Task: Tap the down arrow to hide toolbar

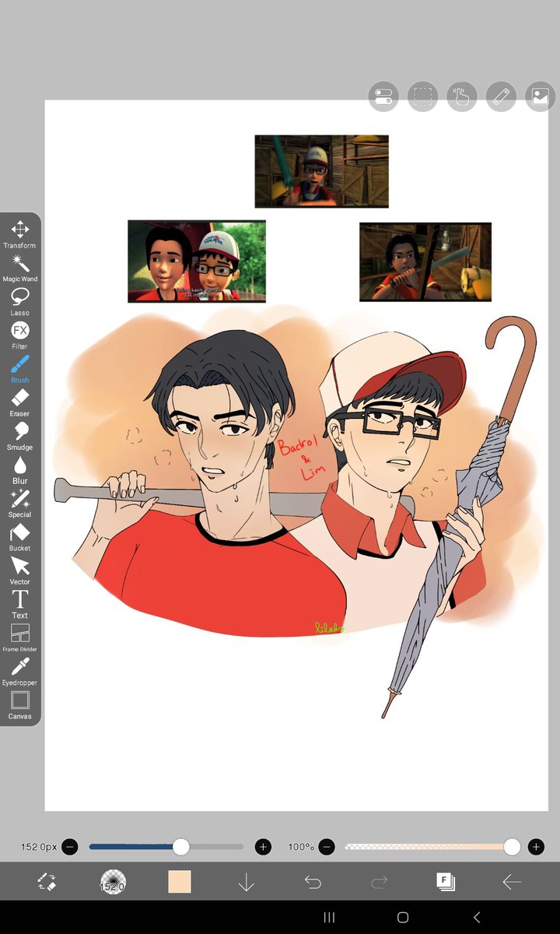Action: click(x=246, y=882)
